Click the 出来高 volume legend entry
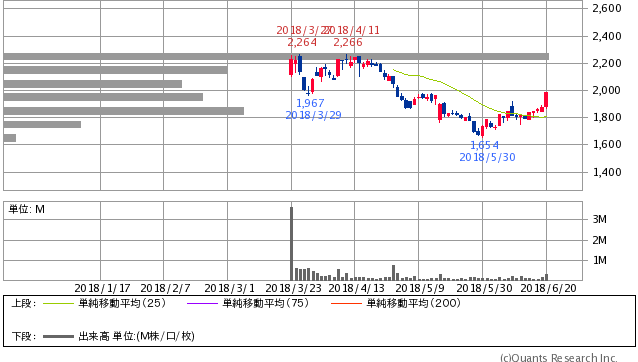The image size is (638, 362). click(x=136, y=336)
